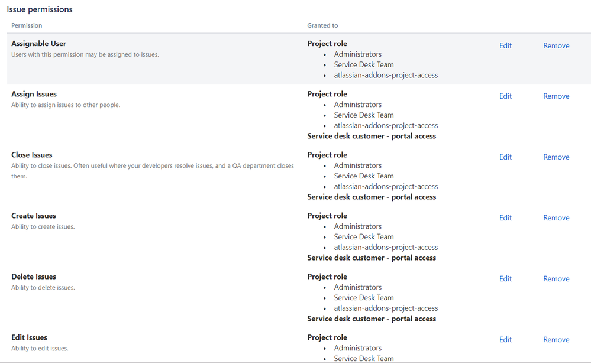Click the Granted to column header
The image size is (591, 364).
(322, 25)
